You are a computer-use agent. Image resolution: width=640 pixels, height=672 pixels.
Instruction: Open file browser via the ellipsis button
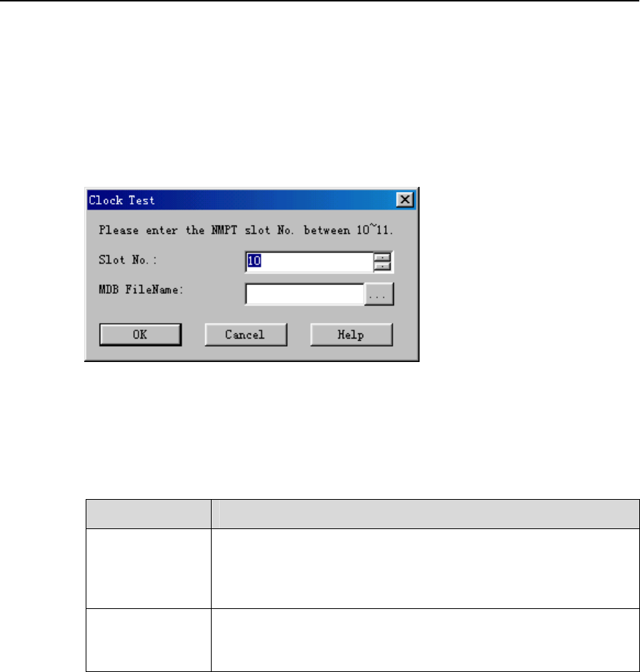click(x=379, y=295)
